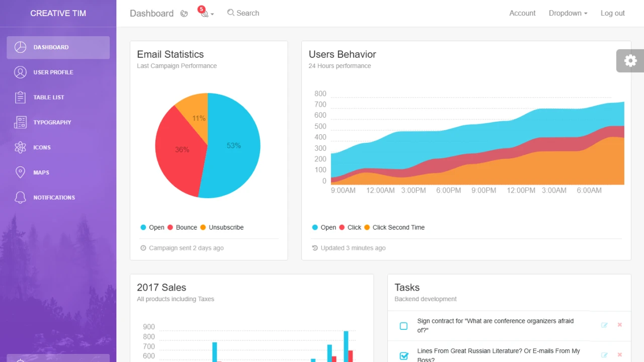Remove the 'Lines From Great Russian Literature' task
Image resolution: width=644 pixels, height=362 pixels.
tap(620, 355)
